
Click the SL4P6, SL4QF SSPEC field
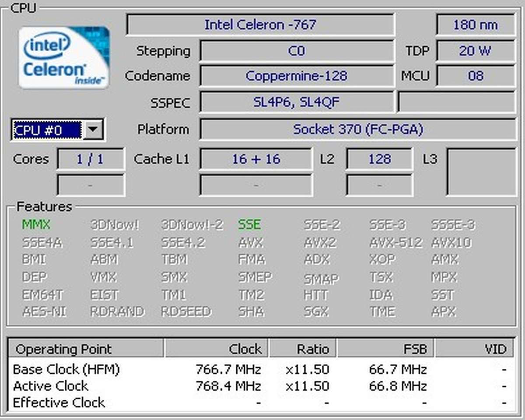(x=296, y=102)
